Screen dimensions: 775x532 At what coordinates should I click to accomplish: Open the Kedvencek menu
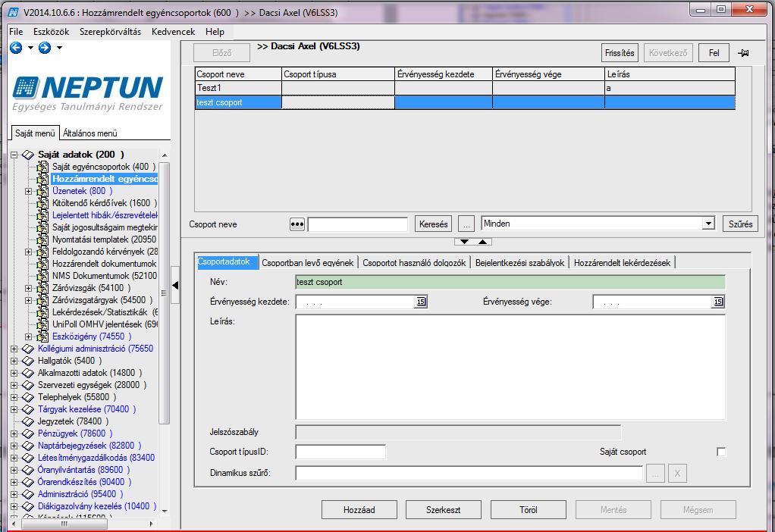click(173, 32)
